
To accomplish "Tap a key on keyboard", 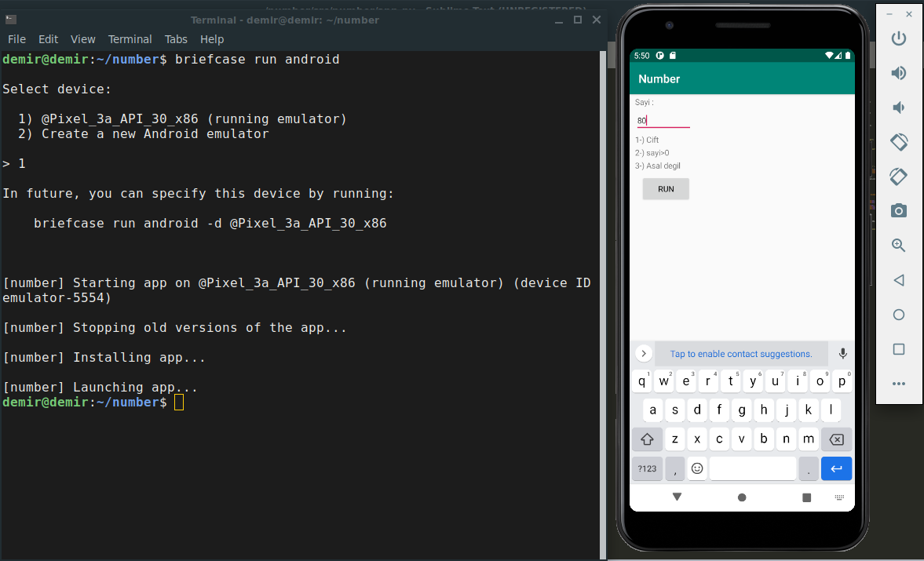I will pyautogui.click(x=653, y=410).
